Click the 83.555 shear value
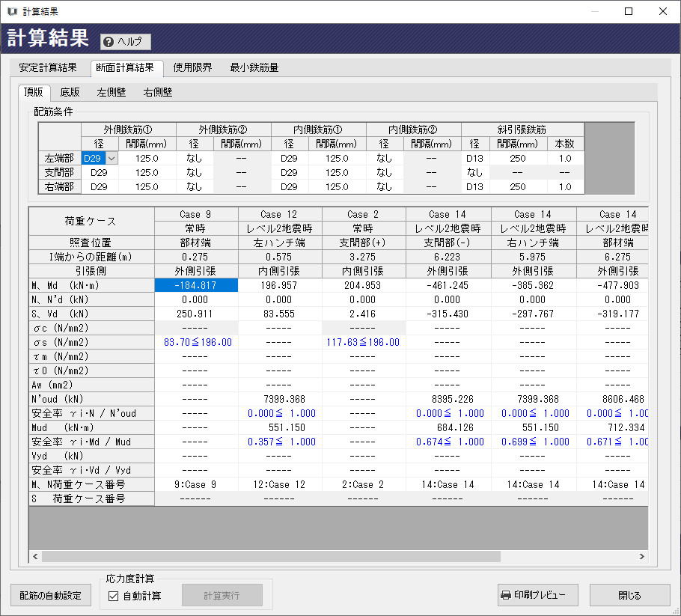This screenshot has height=616, width=681. 279,314
